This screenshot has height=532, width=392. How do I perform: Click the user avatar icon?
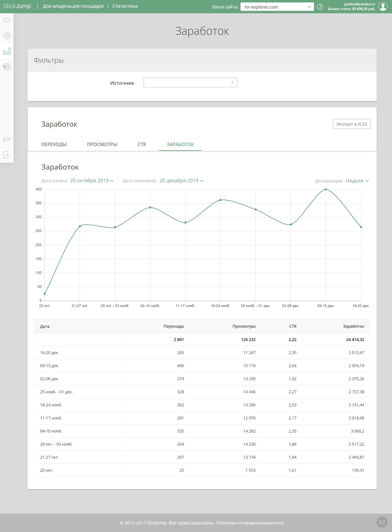(383, 6)
